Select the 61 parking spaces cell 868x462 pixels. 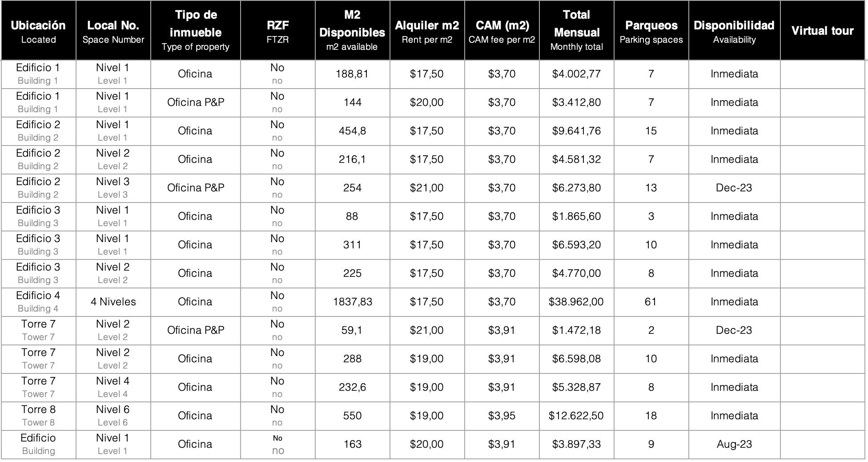click(x=651, y=302)
